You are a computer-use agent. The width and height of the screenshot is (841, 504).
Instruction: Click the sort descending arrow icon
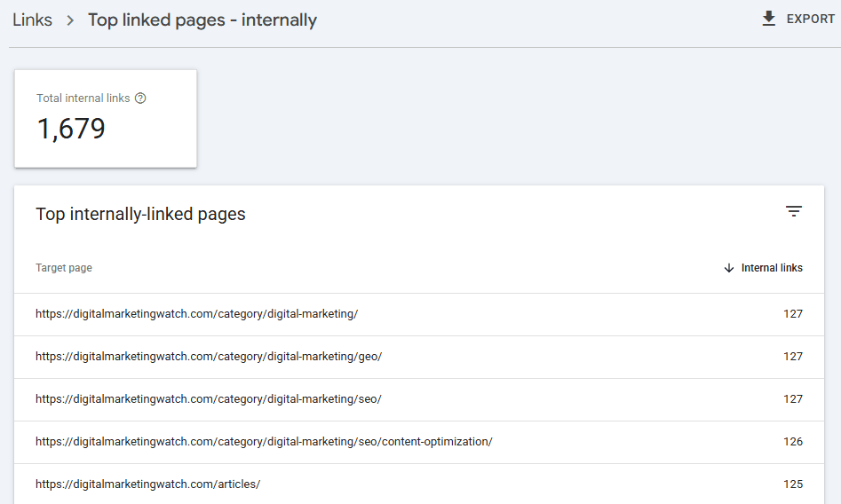pos(729,268)
